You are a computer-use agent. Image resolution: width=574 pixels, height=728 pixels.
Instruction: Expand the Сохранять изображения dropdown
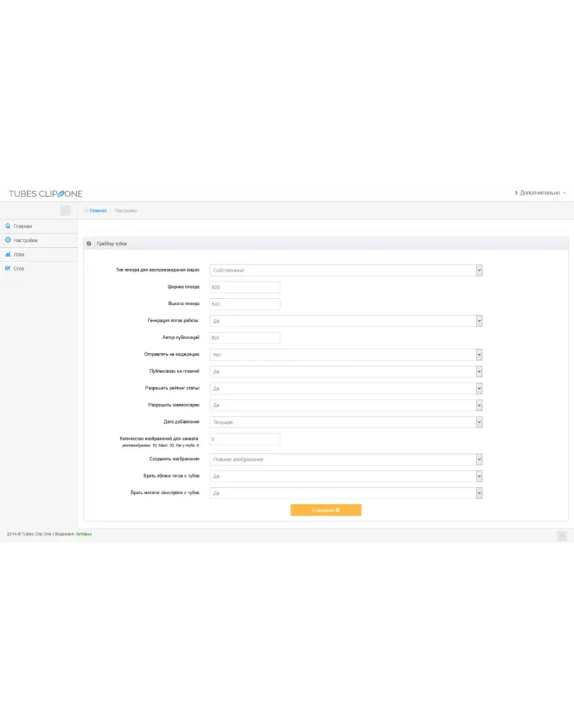click(x=346, y=459)
